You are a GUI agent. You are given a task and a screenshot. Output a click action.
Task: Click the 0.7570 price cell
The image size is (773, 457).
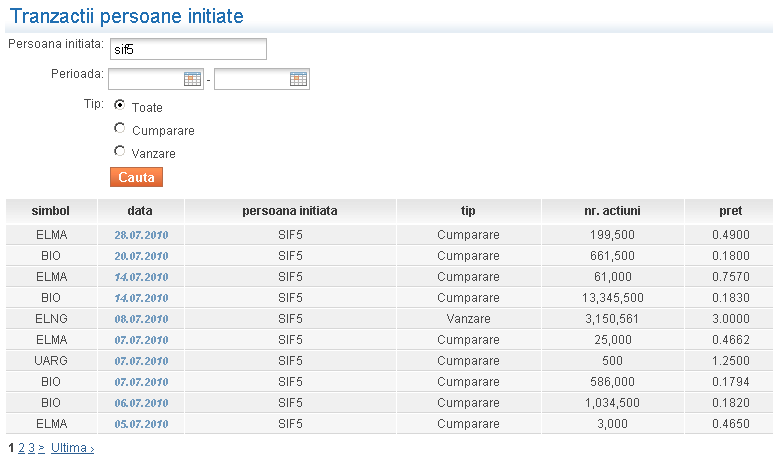(x=731, y=277)
